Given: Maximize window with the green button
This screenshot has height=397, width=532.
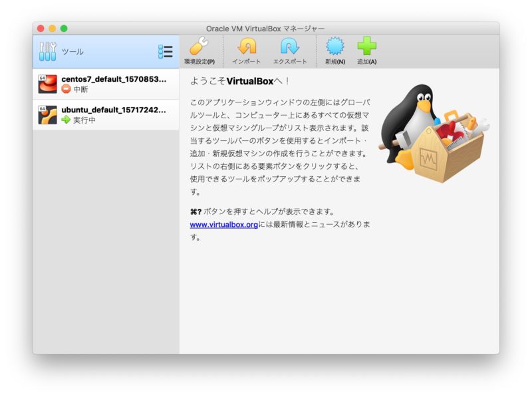Looking at the screenshot, I should coord(64,29).
